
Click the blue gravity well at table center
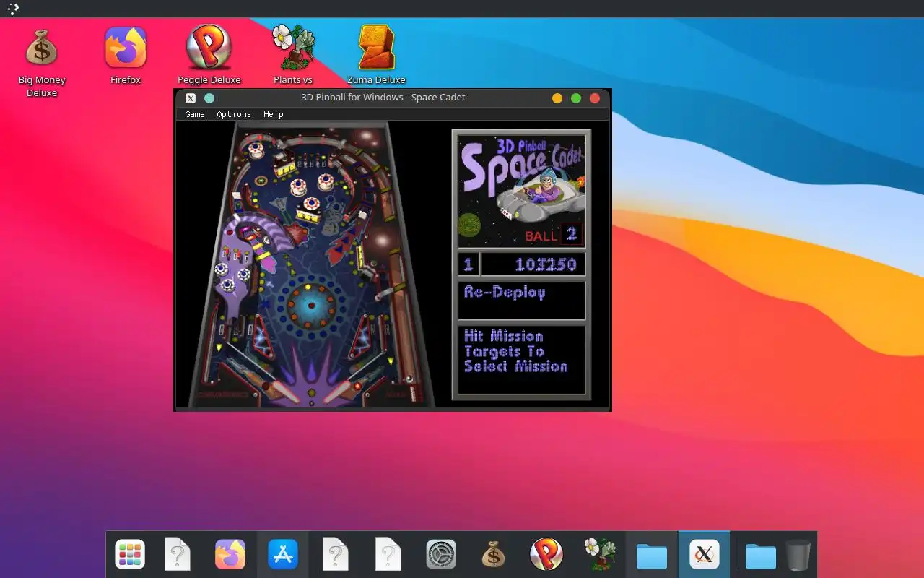pyautogui.click(x=312, y=306)
